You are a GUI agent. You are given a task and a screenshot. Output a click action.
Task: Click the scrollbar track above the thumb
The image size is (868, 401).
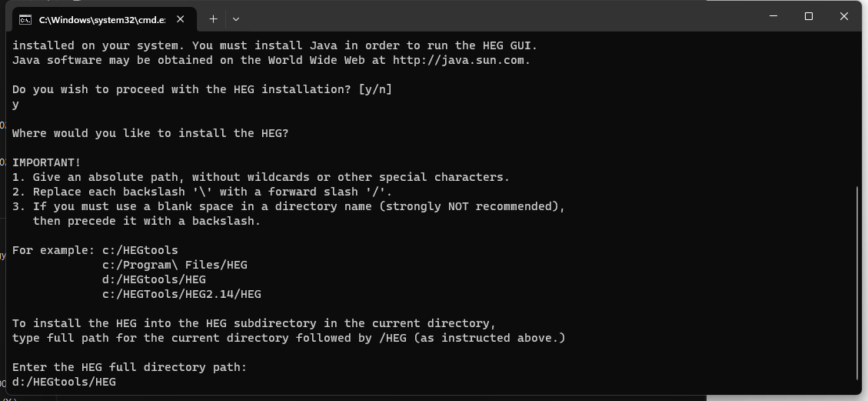point(857,109)
